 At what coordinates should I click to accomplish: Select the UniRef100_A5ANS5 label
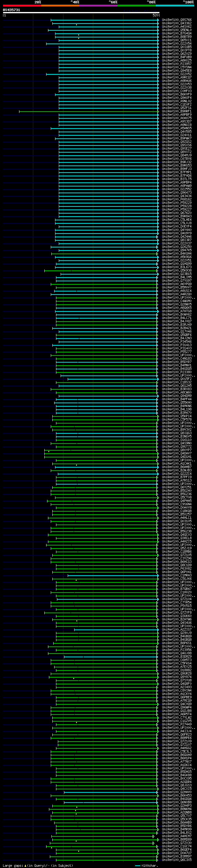tap(176, 128)
